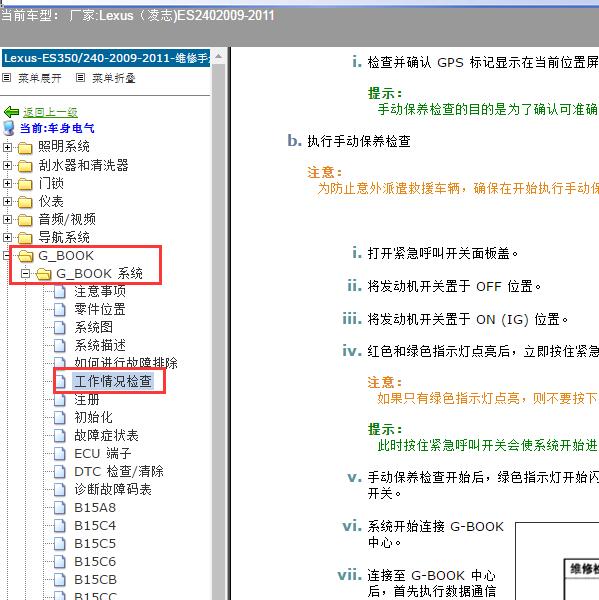Click the 门锁 folder icon
Image resolution: width=599 pixels, height=600 pixels.
(x=25, y=184)
